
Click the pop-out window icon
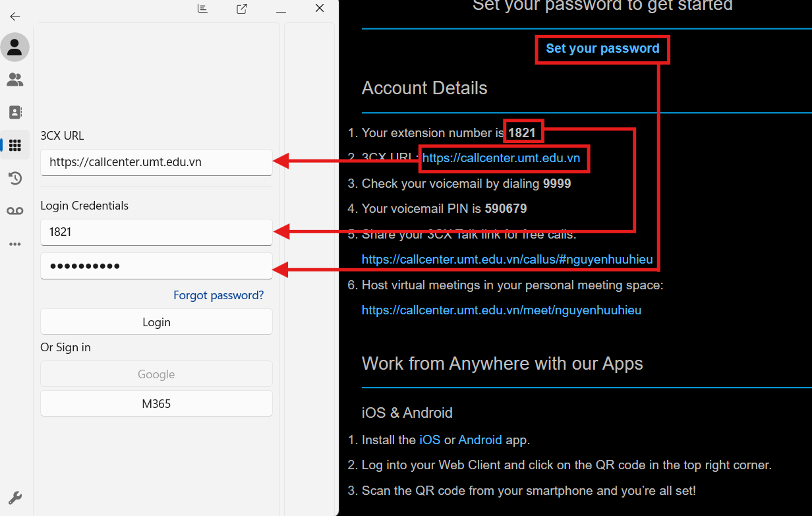pos(242,9)
